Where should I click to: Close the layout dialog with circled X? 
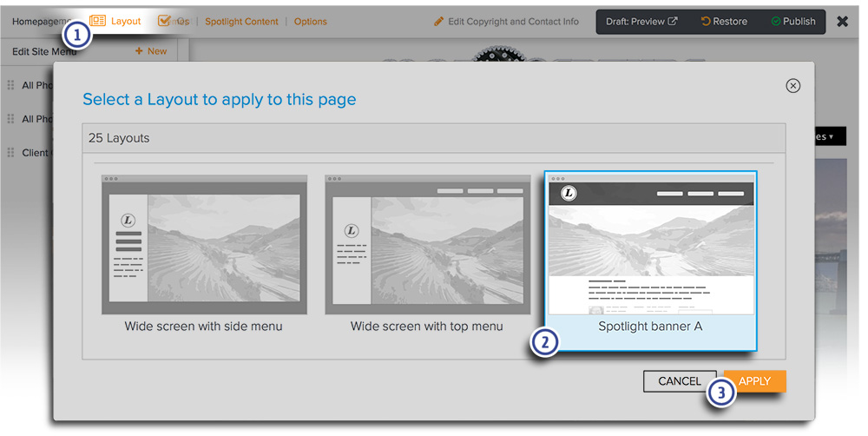pos(792,86)
